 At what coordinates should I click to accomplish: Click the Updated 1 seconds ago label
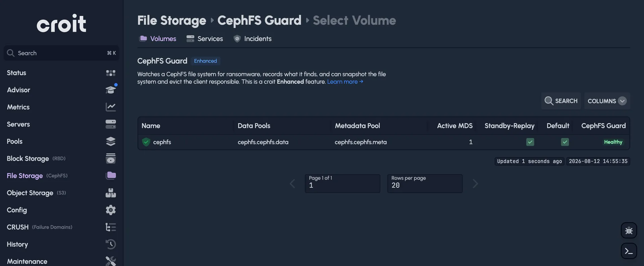tap(529, 161)
